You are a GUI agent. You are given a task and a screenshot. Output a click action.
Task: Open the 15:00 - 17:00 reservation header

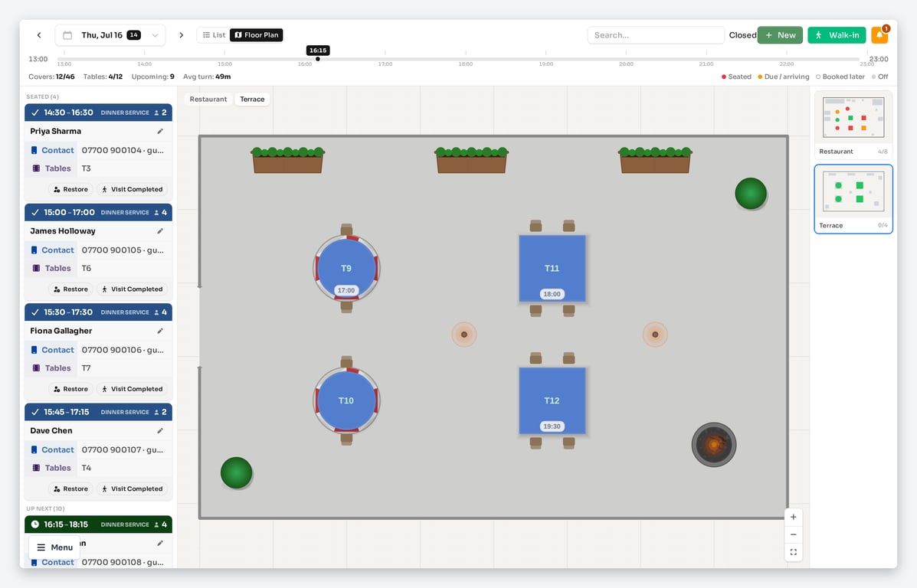point(98,213)
